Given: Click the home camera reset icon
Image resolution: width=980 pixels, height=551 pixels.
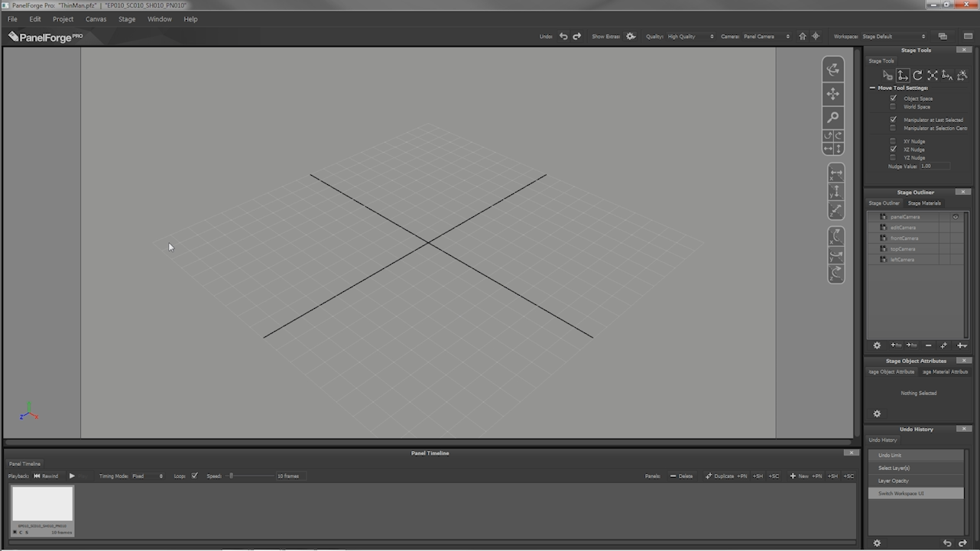Looking at the screenshot, I should (x=802, y=36).
